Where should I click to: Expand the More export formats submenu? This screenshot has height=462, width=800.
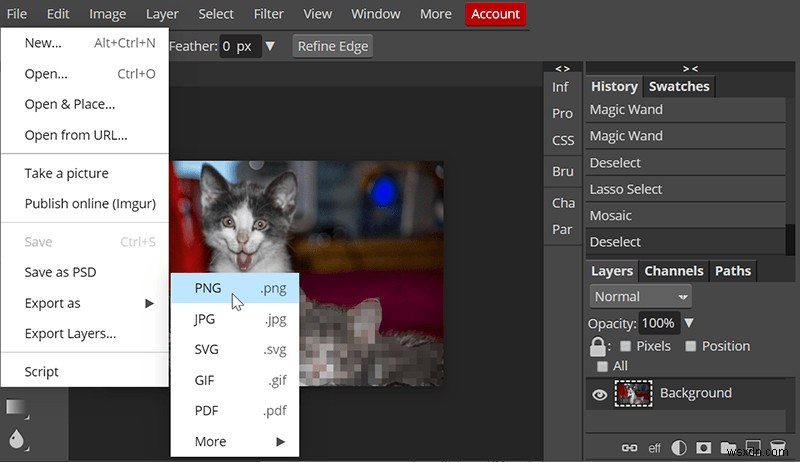coord(280,442)
